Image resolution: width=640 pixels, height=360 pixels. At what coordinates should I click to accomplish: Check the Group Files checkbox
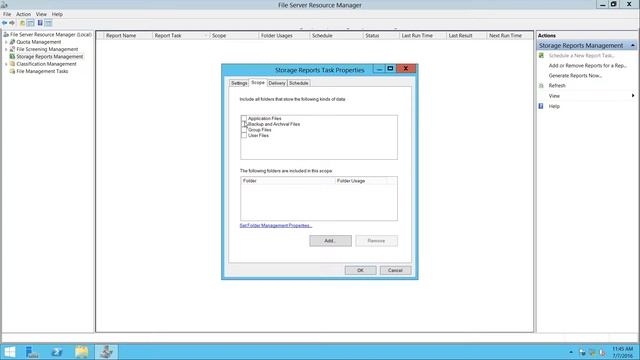click(244, 130)
